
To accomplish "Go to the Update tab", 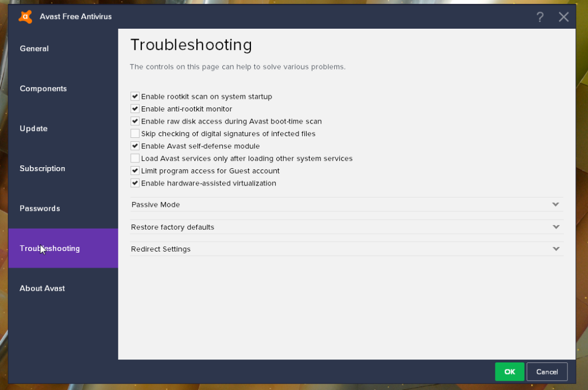I will point(63,129).
